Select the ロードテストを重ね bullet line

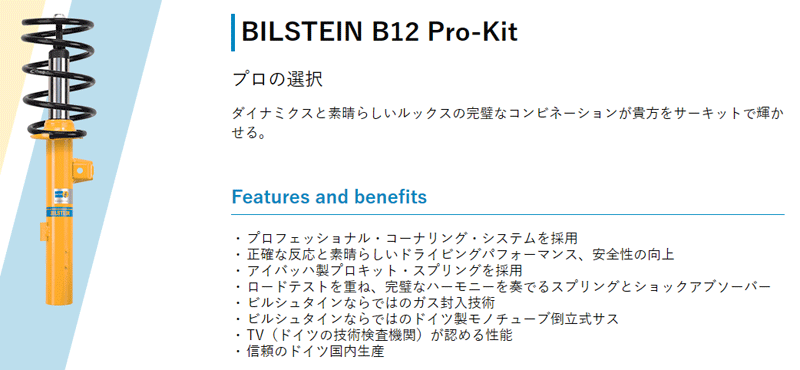click(x=502, y=287)
